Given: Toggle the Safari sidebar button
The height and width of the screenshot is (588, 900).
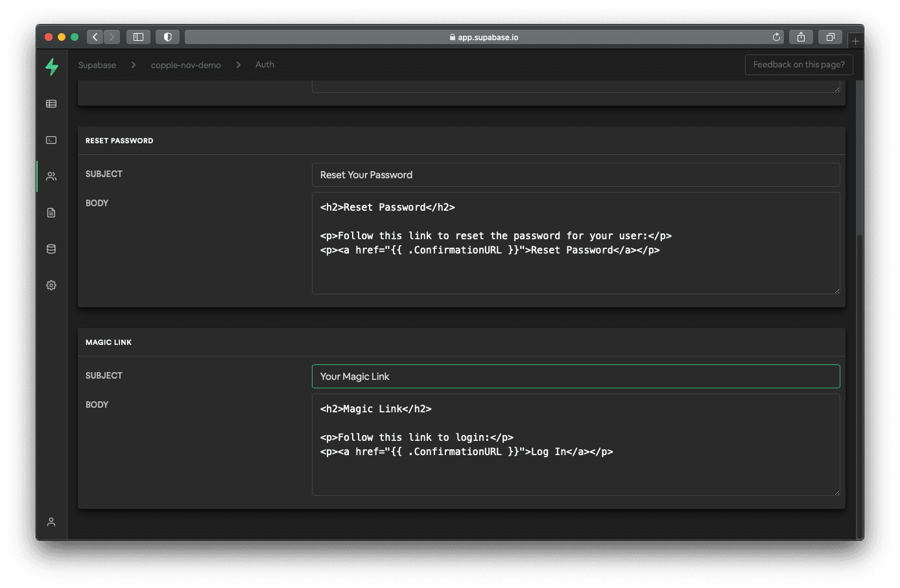Looking at the screenshot, I should [x=138, y=37].
